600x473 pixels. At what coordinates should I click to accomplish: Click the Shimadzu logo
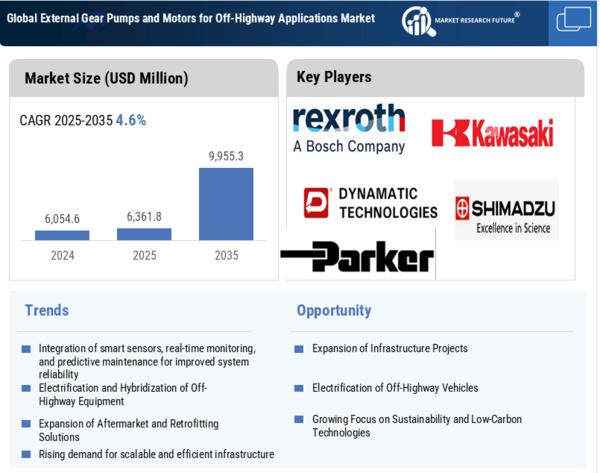[x=505, y=211]
